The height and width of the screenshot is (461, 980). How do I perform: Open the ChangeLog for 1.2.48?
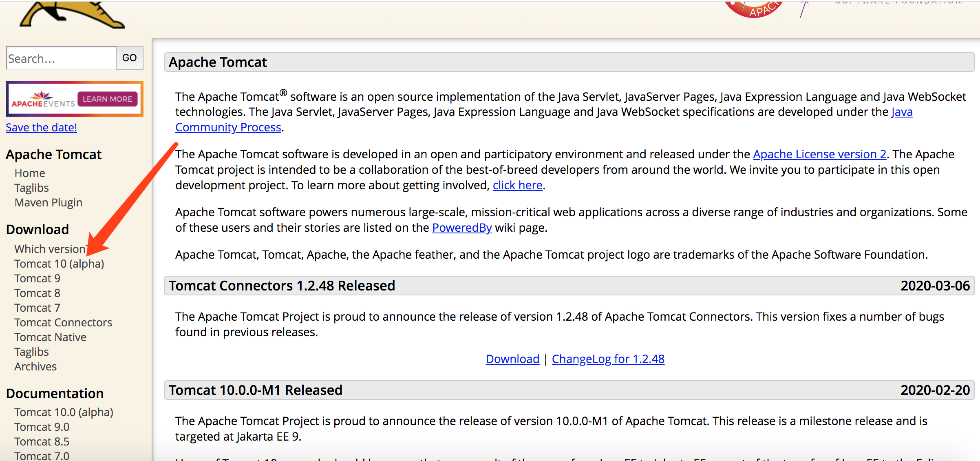(x=608, y=359)
